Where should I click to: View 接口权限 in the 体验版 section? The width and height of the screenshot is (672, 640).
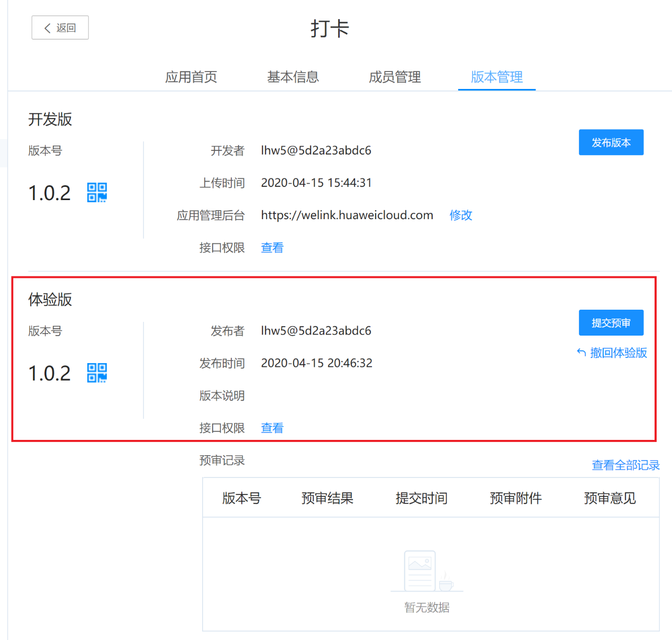pos(272,428)
